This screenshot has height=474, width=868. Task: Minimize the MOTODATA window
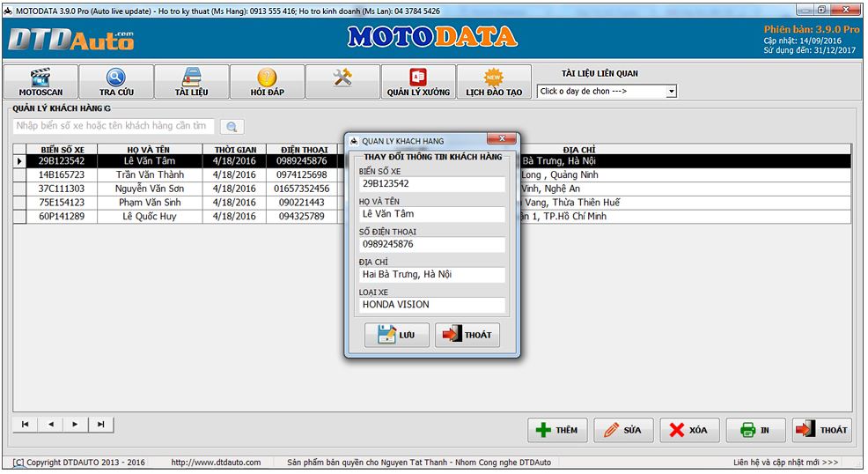tap(805, 10)
